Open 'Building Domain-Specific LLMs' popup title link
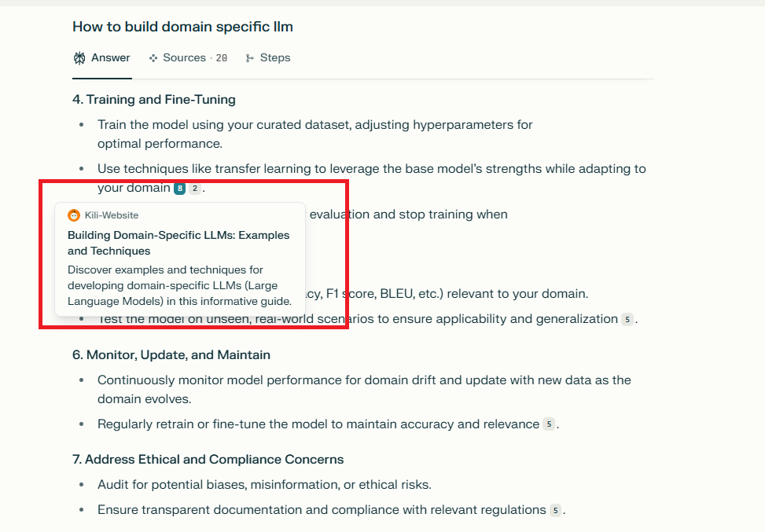Viewport: 765px width, 532px height. 178,243
